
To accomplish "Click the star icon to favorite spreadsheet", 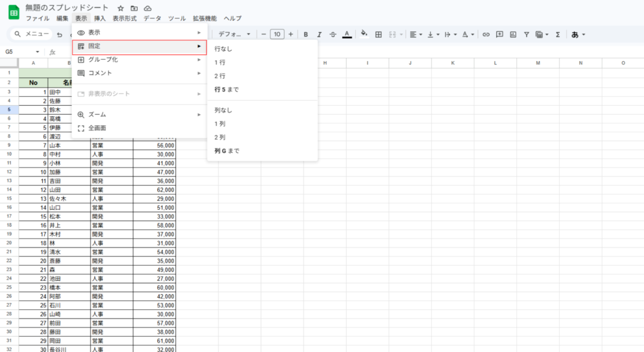I will tap(121, 8).
